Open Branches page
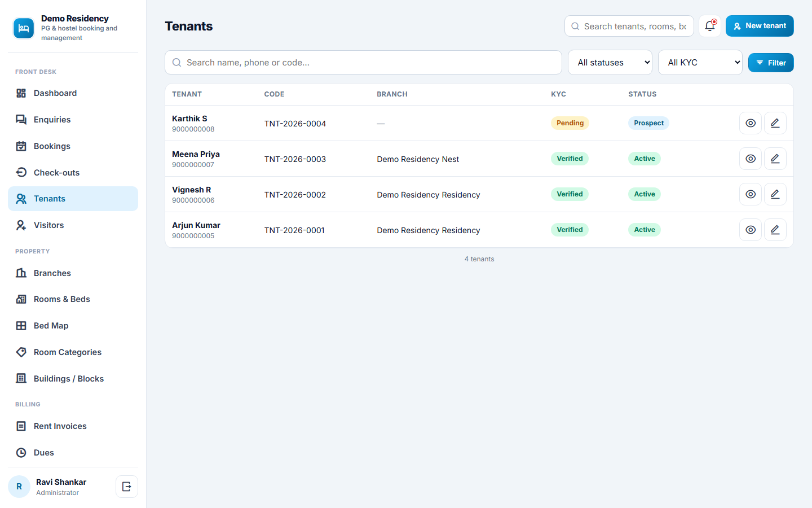 [x=73, y=273]
